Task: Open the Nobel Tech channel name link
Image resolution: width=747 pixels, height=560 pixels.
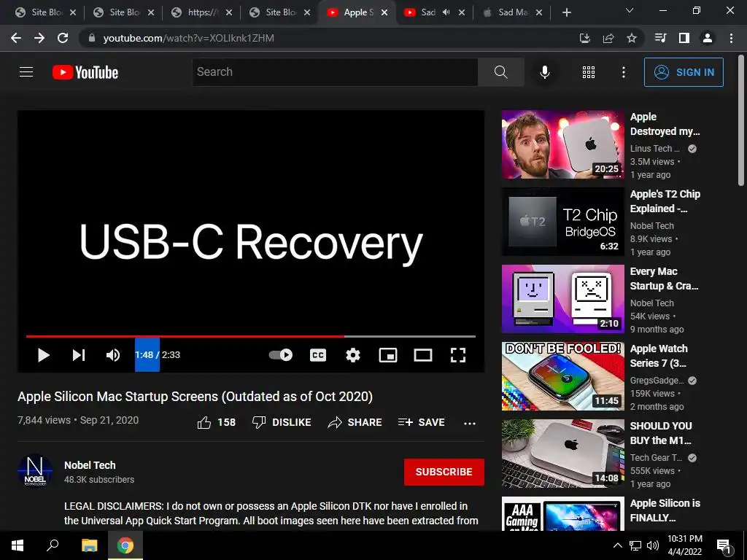Action: point(90,465)
